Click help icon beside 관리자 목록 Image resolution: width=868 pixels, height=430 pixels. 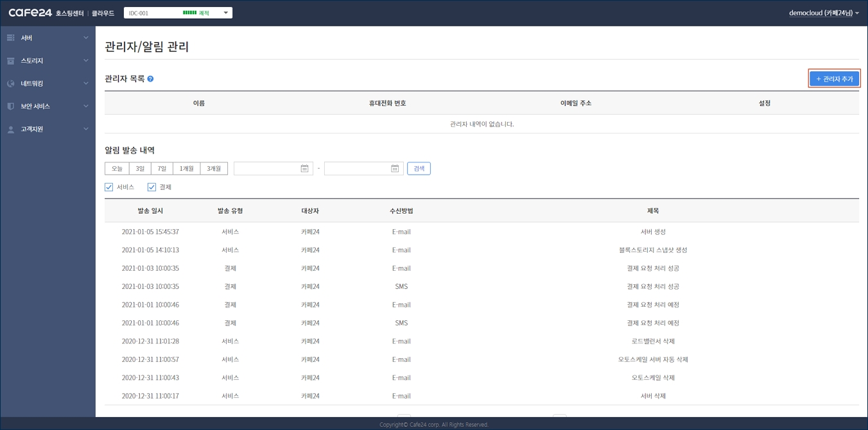pos(150,79)
